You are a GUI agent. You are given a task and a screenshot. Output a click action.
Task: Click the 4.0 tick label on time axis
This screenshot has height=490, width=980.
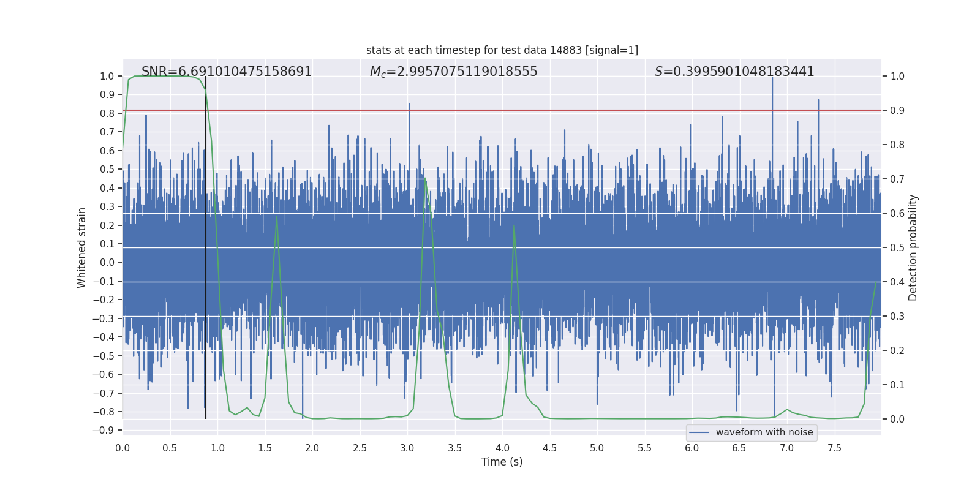pos(502,448)
